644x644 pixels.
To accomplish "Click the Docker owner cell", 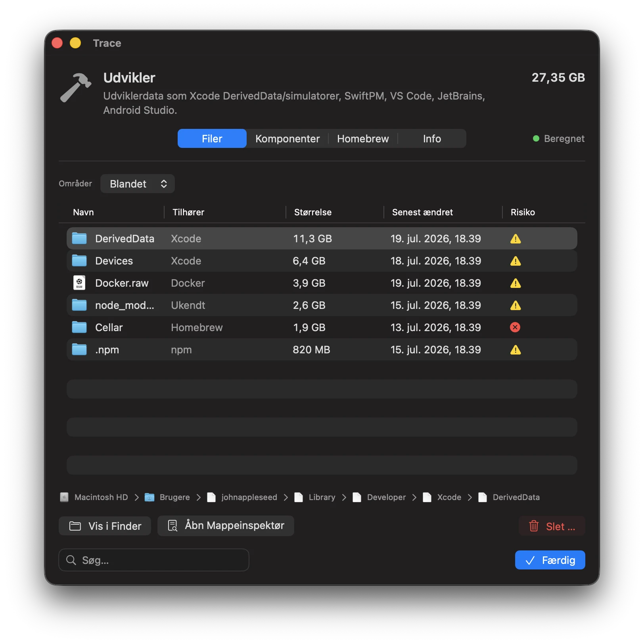I will pos(188,283).
